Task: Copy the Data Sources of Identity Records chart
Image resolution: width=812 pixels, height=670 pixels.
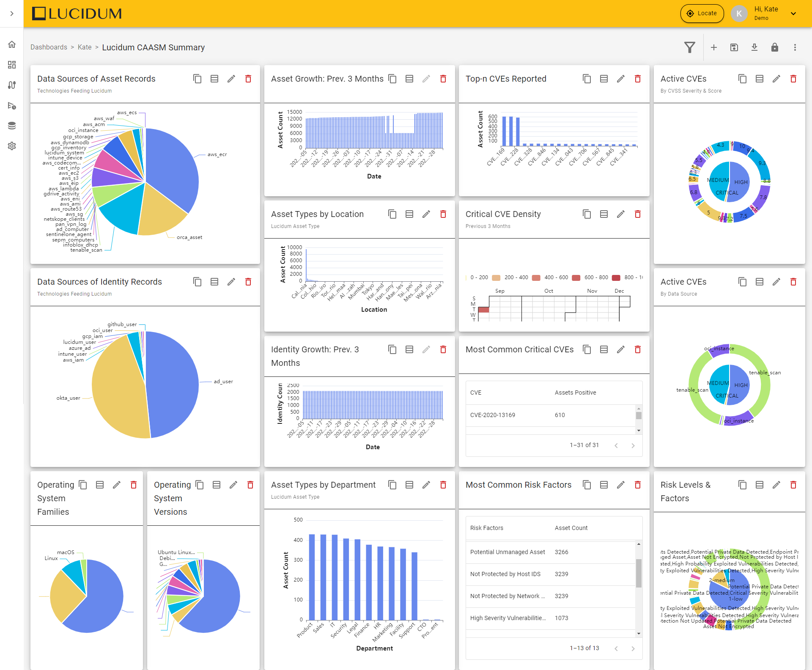Action: pyautogui.click(x=198, y=282)
